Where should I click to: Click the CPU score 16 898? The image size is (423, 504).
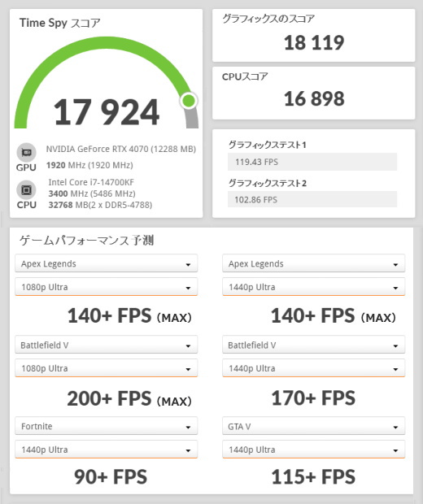click(x=314, y=98)
